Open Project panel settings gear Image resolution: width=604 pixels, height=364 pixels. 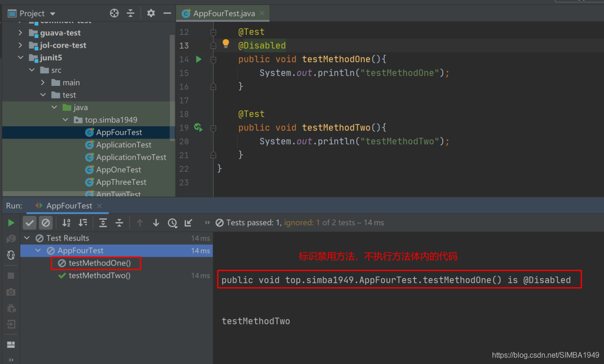151,13
